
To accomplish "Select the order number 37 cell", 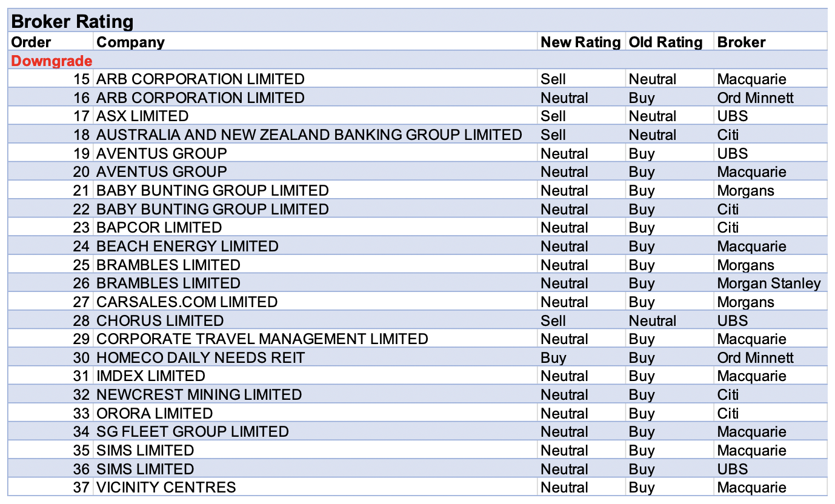I will 81,488.
